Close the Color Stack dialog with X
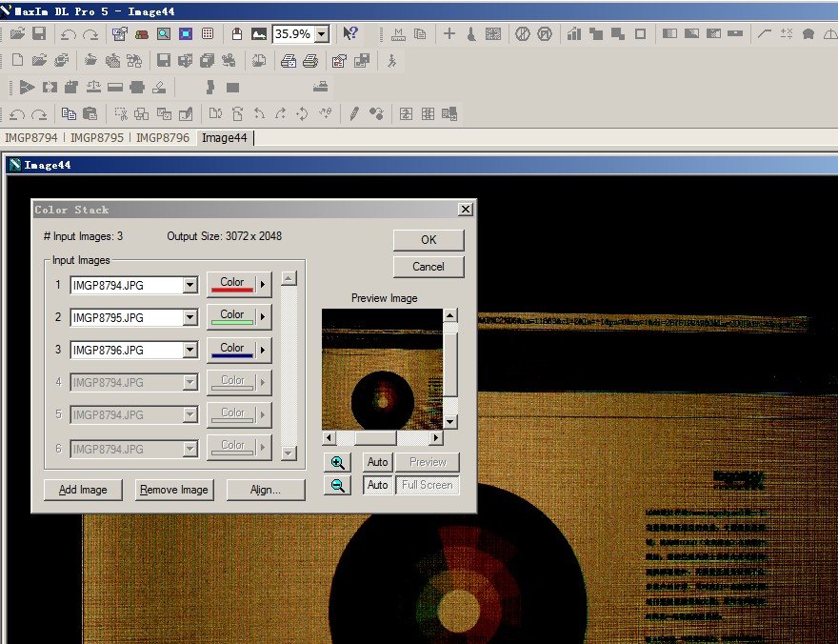The height and width of the screenshot is (644, 838). [x=466, y=210]
